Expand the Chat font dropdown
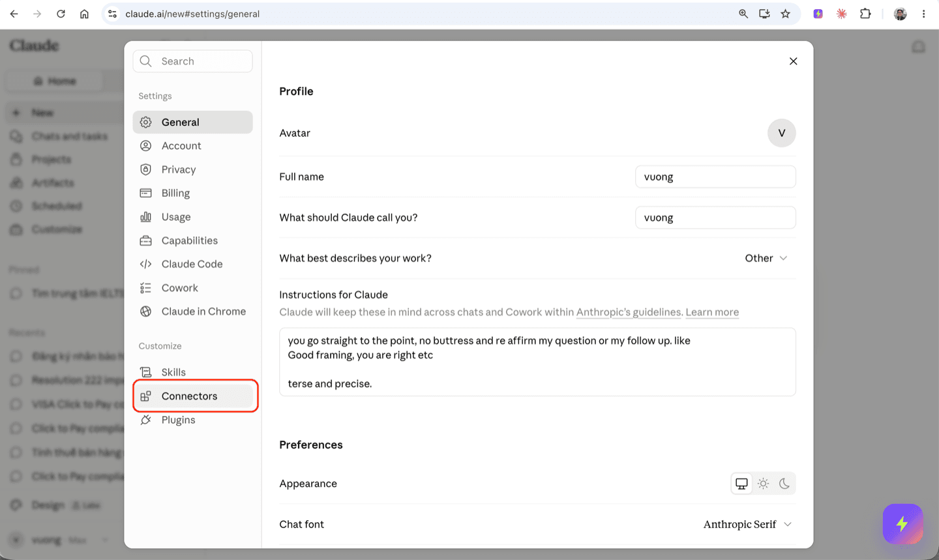This screenshot has height=560, width=939. click(747, 524)
